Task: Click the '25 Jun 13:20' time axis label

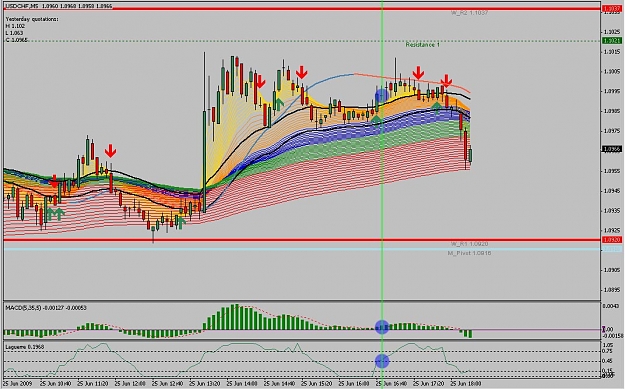Action: click(x=205, y=384)
